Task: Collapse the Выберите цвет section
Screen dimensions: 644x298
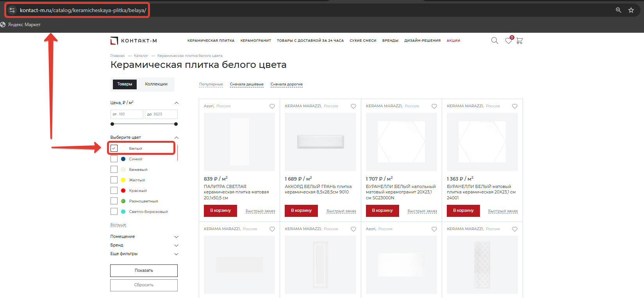Action: [176, 138]
